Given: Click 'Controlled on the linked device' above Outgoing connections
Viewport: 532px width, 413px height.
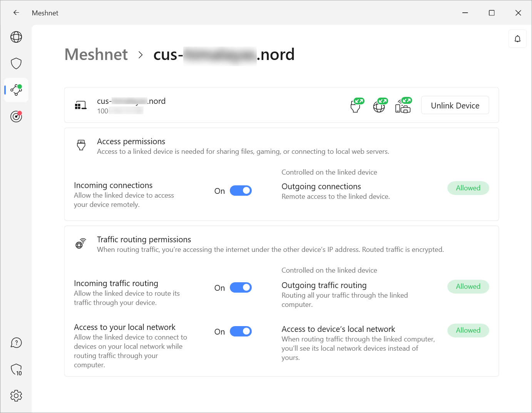Looking at the screenshot, I should coord(329,172).
